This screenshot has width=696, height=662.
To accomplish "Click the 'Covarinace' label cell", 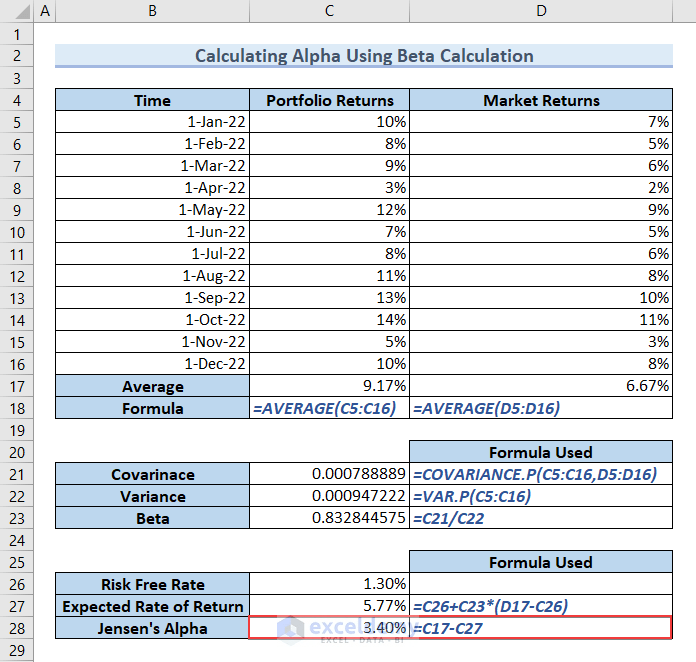I will pos(152,474).
